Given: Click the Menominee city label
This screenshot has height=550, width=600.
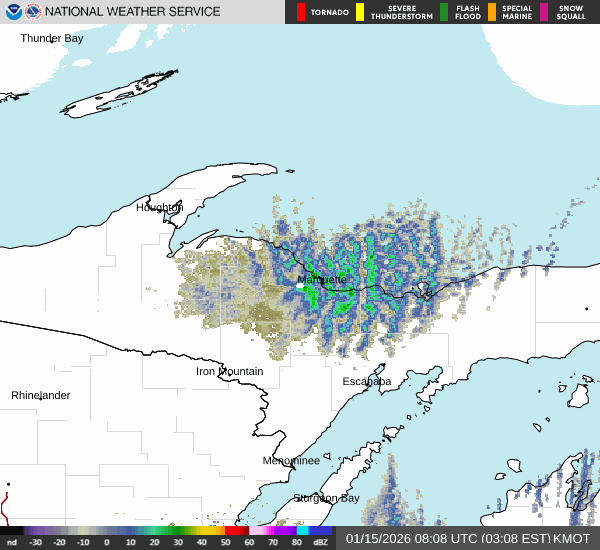Looking at the screenshot, I should click(x=291, y=460).
